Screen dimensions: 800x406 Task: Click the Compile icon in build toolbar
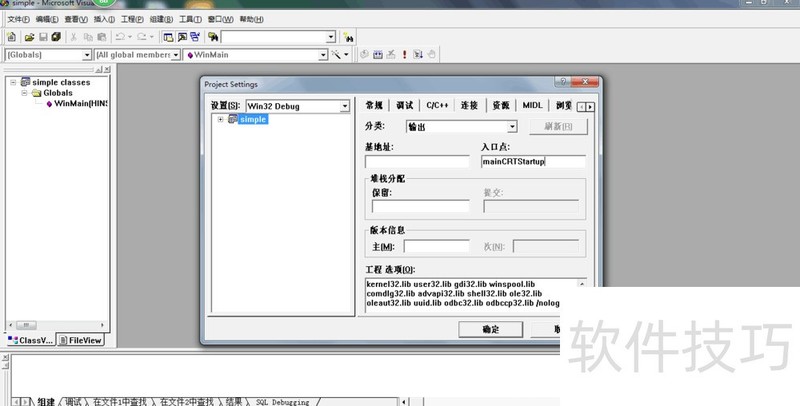pyautogui.click(x=364, y=54)
